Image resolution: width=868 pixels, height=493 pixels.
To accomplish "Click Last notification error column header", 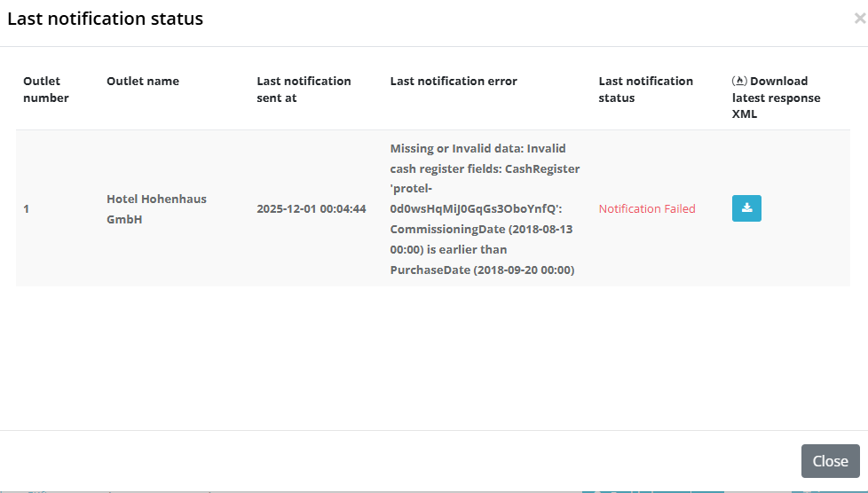I will (454, 82).
